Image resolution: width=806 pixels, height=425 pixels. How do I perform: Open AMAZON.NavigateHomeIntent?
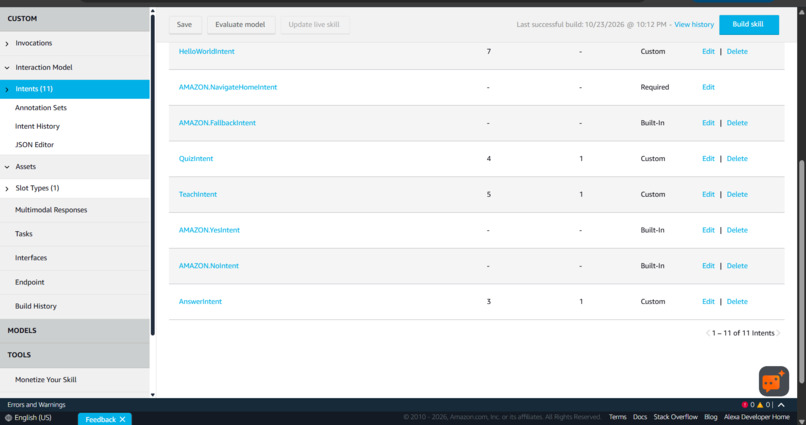pos(228,87)
